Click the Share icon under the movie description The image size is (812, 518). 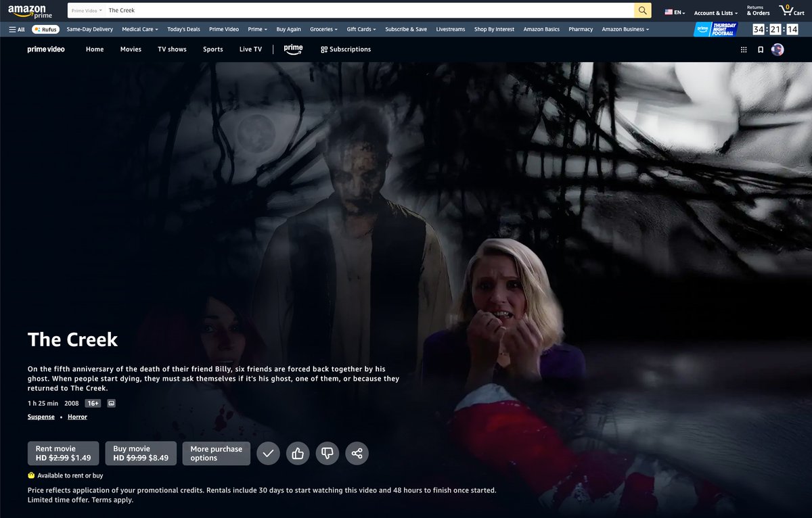(357, 453)
